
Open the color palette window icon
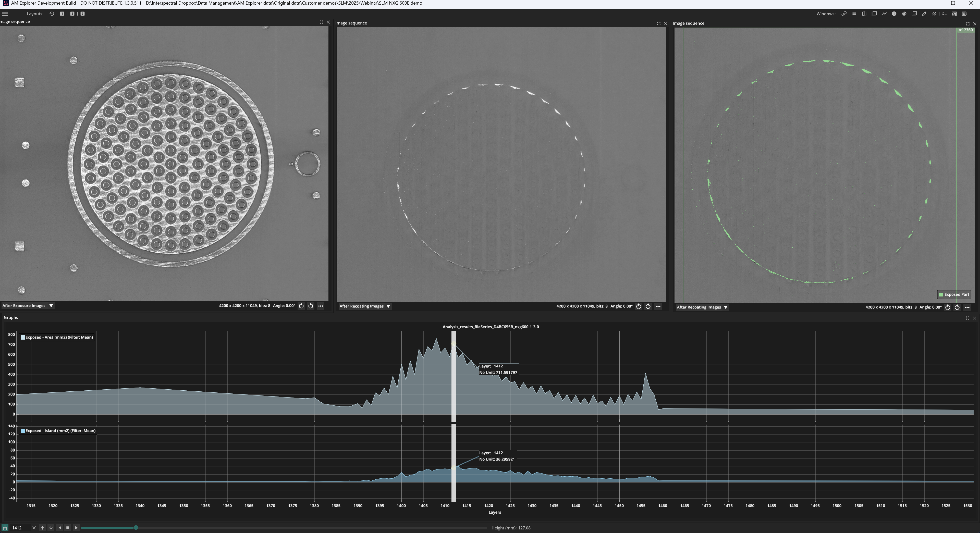point(904,14)
